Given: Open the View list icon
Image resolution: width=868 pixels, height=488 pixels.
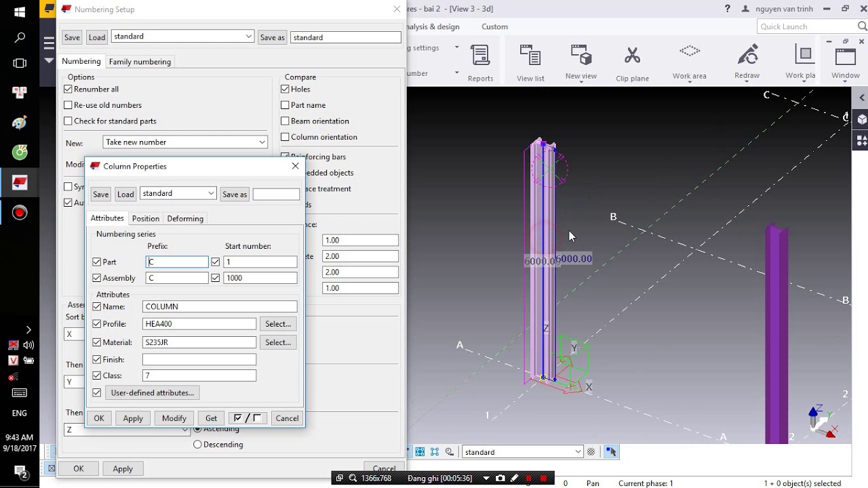Looking at the screenshot, I should tap(530, 64).
